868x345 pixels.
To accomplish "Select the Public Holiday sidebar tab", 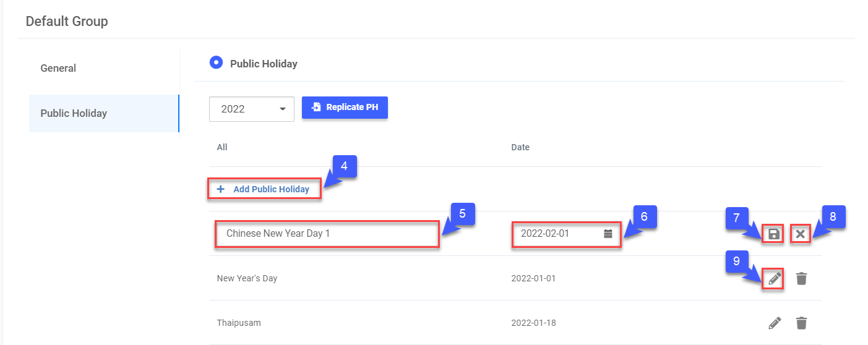I will tap(74, 113).
